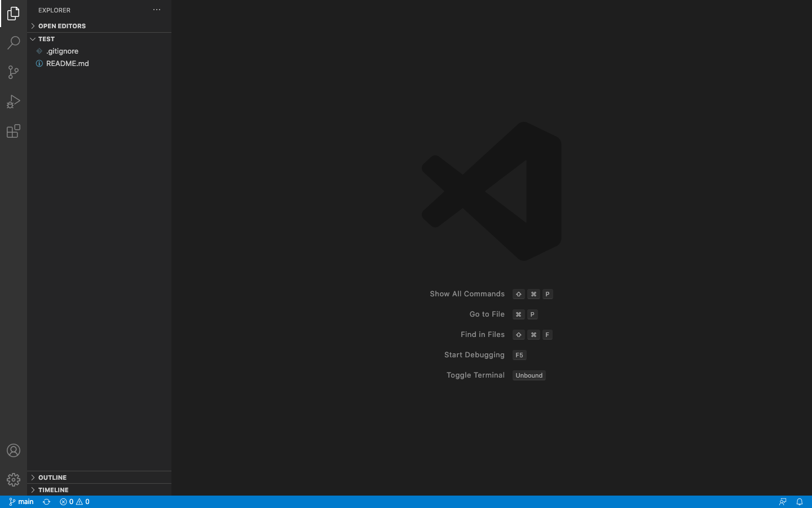Open the Source Control view
Viewport: 812px width, 508px height.
14,72
